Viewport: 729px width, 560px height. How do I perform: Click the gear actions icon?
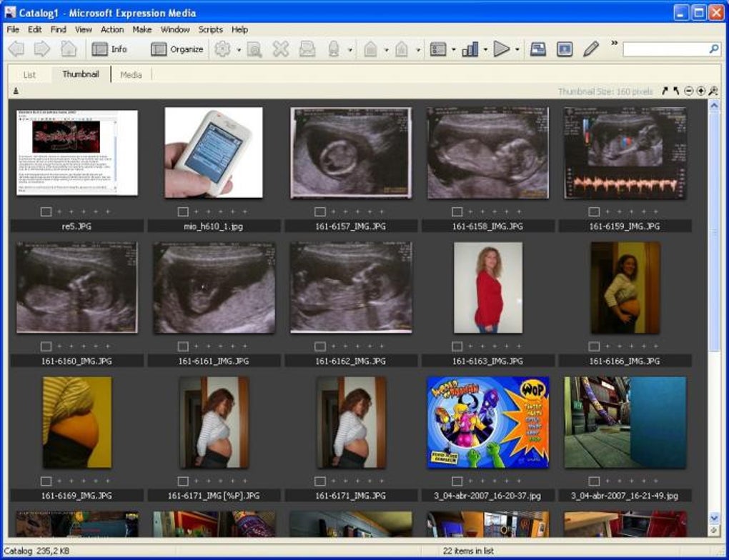point(223,49)
